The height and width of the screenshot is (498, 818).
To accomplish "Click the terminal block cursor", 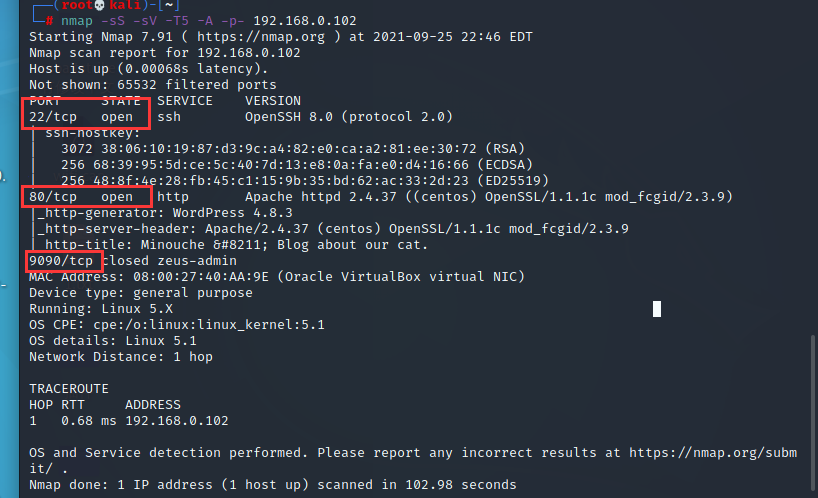I will click(x=657, y=309).
